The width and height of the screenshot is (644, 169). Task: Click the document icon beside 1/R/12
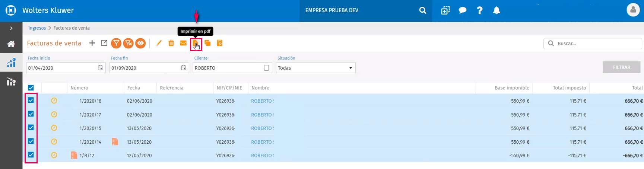(x=74, y=155)
